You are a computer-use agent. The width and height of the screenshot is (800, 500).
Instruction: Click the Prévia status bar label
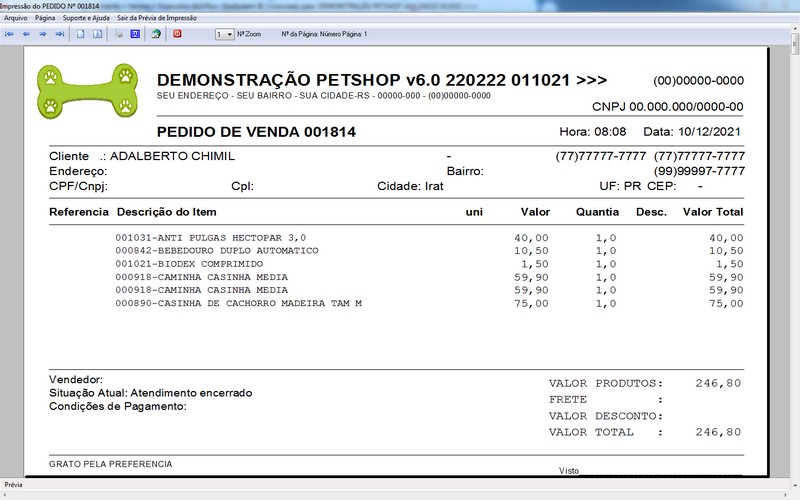point(13,485)
